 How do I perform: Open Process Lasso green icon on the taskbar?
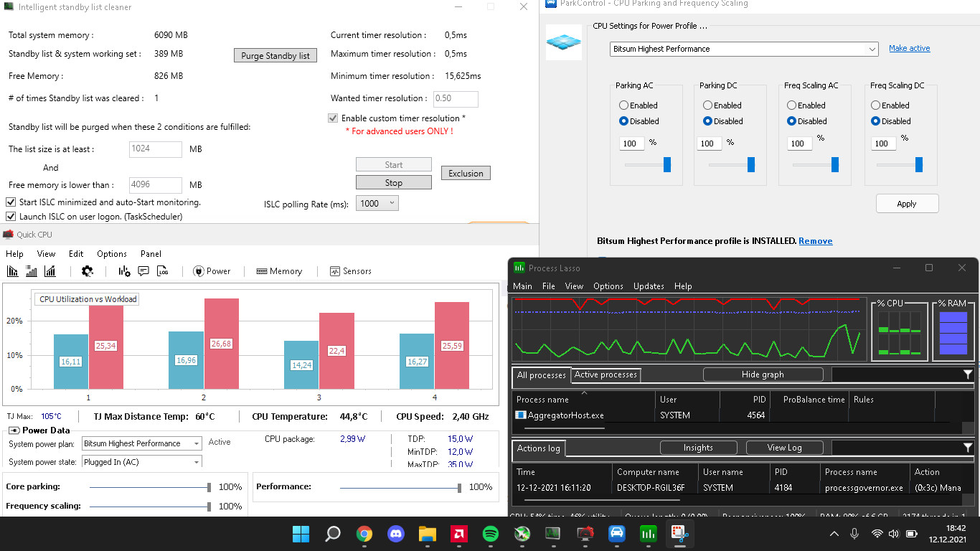coord(649,534)
